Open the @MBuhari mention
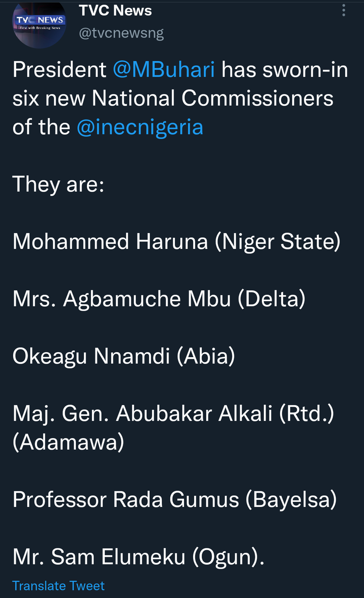Screen dimensions: 364x598 [164, 70]
